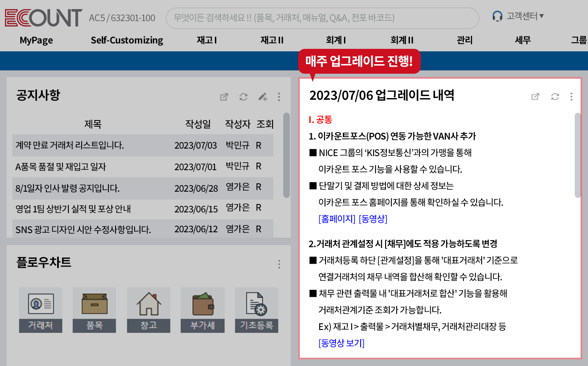The height and width of the screenshot is (366, 588).
Task: Open 공지사항 panel more options menu
Action: click(279, 97)
